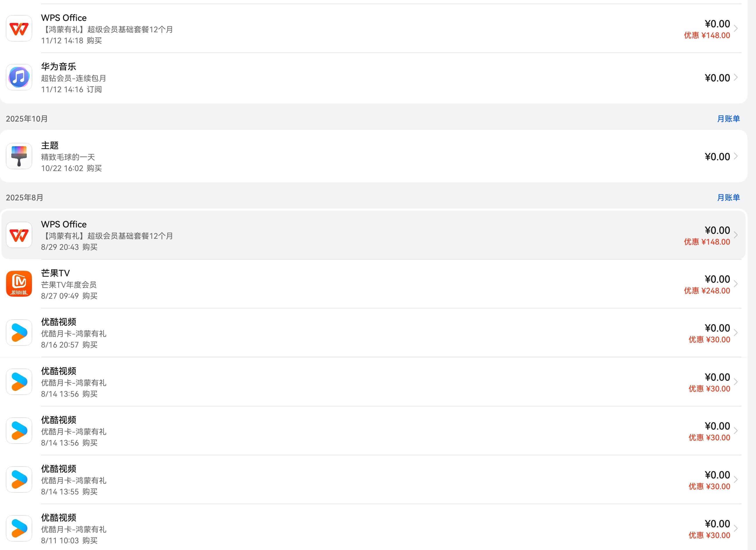The image size is (756, 550).
Task: Expand the 芒果TV年度会员 entry chevron
Action: tap(736, 284)
